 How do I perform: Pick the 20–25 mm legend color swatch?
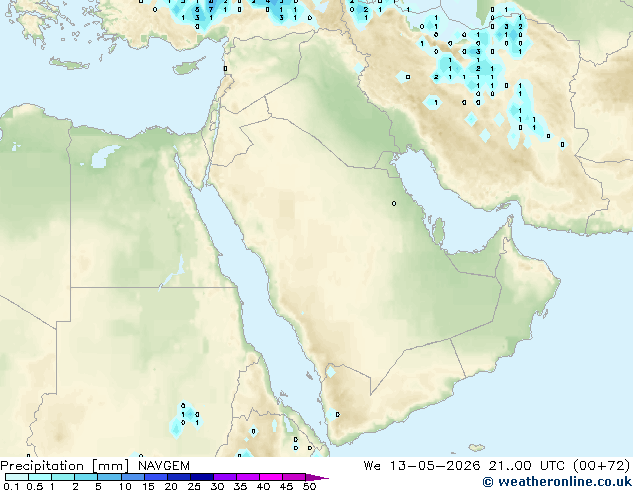pyautogui.click(x=179, y=477)
